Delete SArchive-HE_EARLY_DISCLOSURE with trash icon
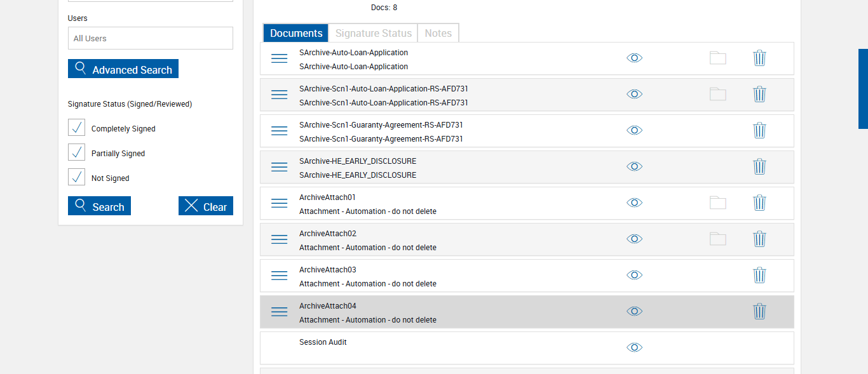 [x=760, y=166]
